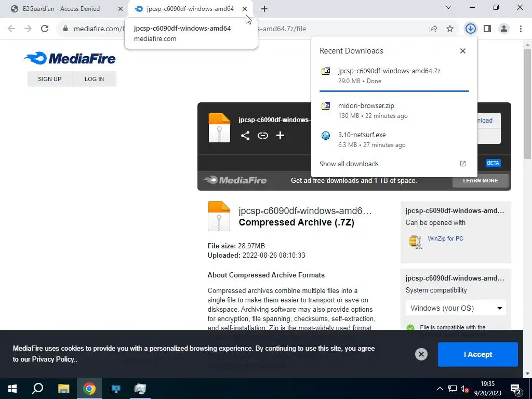Click the share page icon in address bar
The image size is (532, 399).
click(x=433, y=29)
